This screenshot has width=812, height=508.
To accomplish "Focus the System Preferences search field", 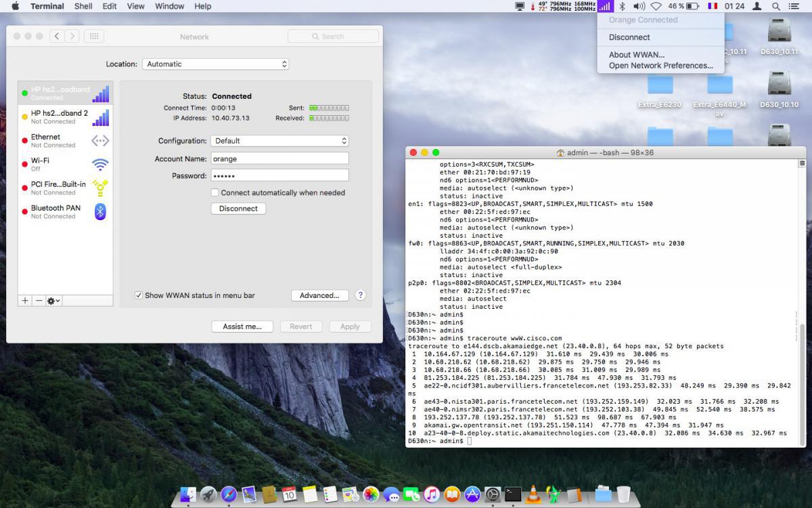I will 332,36.
